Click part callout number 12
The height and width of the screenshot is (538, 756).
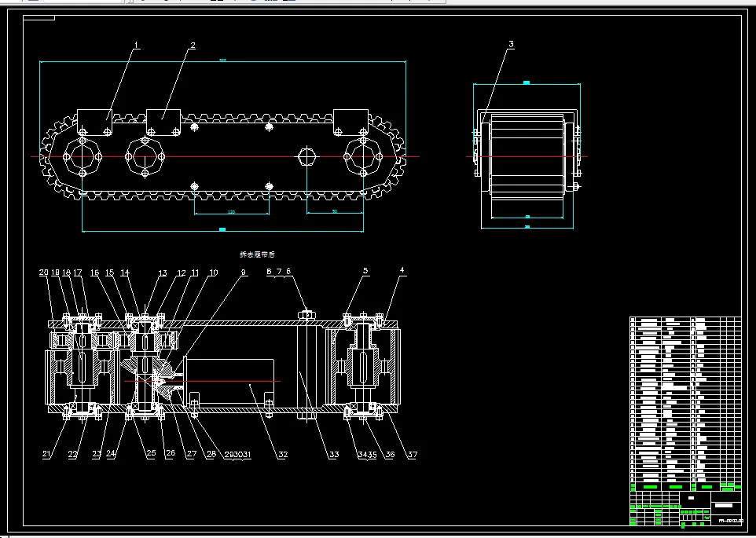(182, 273)
